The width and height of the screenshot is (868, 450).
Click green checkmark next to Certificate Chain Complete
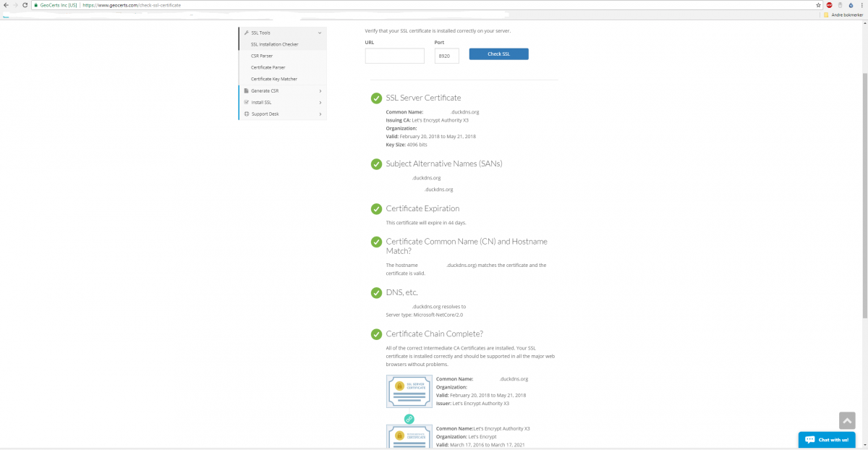(376, 334)
